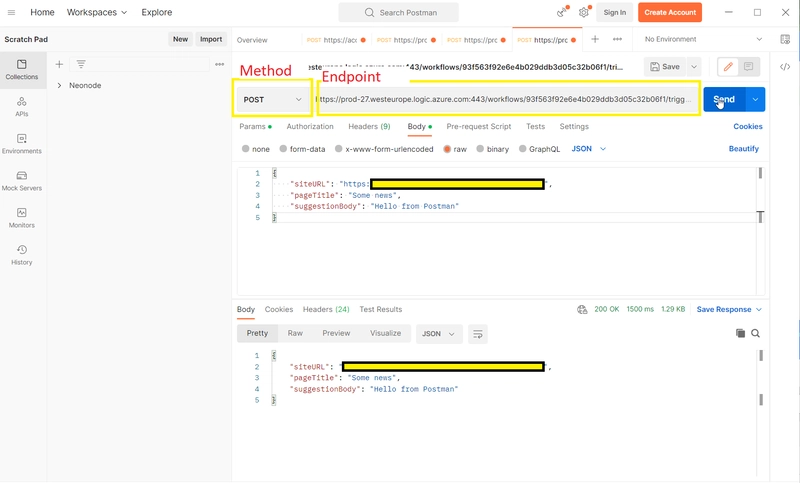Screen dimensions: 800x483
Task: Switch to the Headers (9) request tab
Action: tap(369, 126)
